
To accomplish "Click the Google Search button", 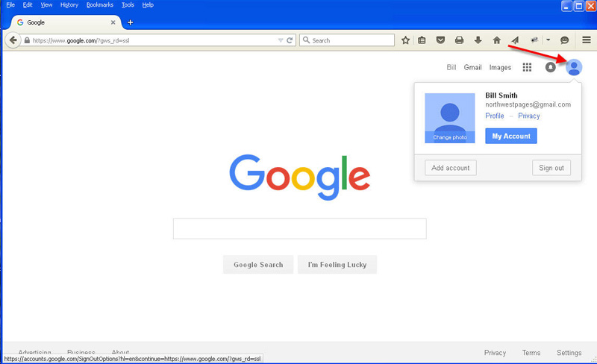I will click(258, 265).
